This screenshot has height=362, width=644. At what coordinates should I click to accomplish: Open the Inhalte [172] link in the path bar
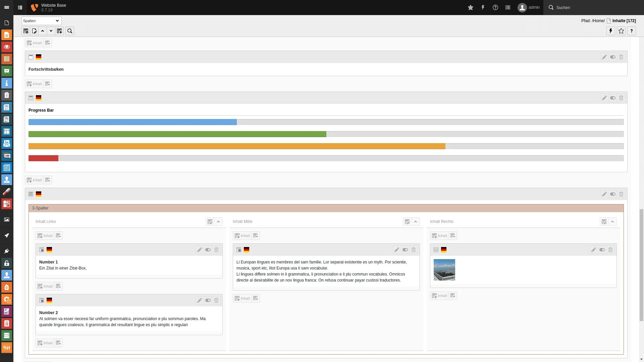click(623, 20)
